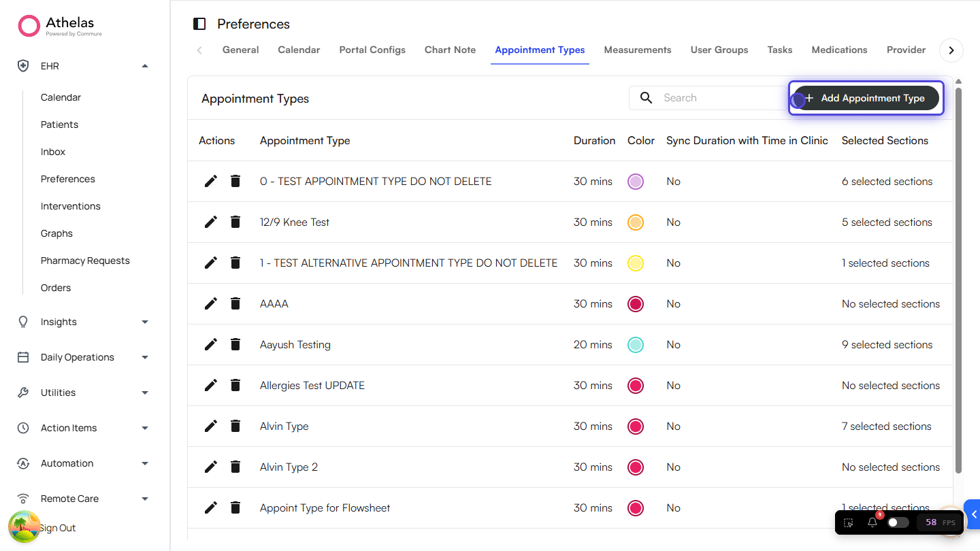The image size is (980, 551).
Task: Click Add Appointment Type button
Action: 866,98
